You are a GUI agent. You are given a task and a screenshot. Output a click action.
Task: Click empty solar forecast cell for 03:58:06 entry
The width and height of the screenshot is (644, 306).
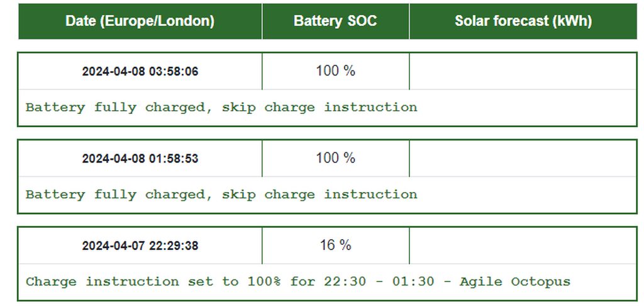pos(523,71)
